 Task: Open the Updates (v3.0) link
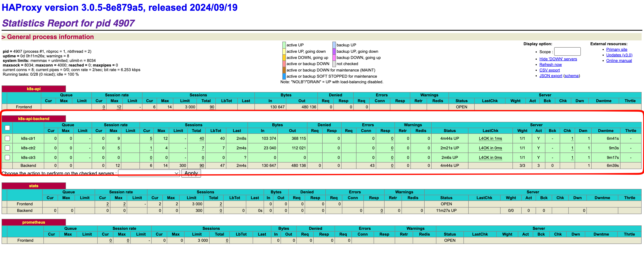pos(619,55)
